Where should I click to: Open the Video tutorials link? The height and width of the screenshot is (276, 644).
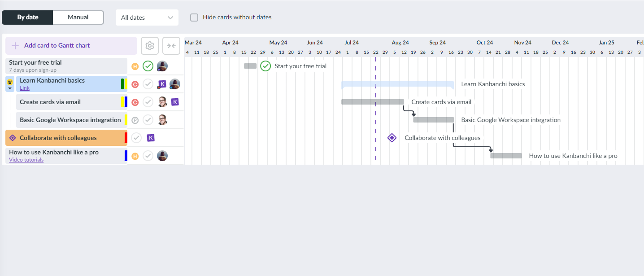tap(26, 160)
